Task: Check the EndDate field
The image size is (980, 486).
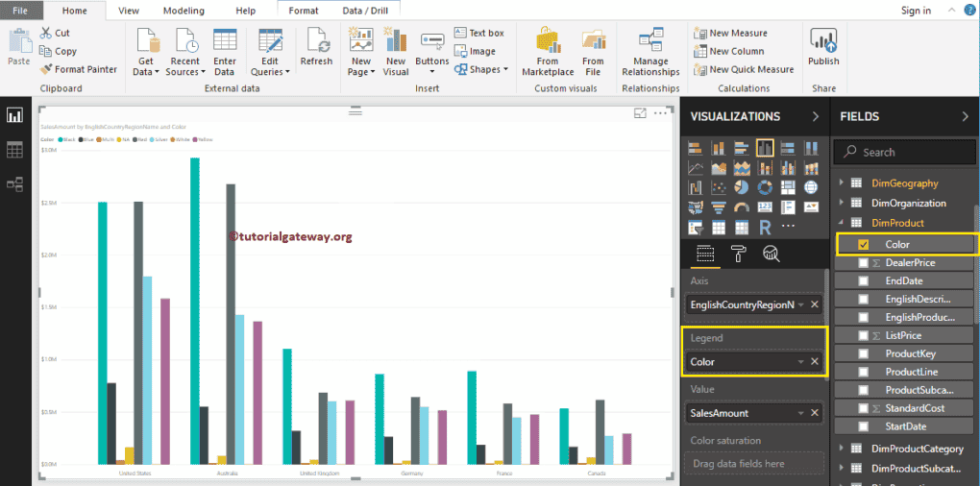Action: coord(864,281)
